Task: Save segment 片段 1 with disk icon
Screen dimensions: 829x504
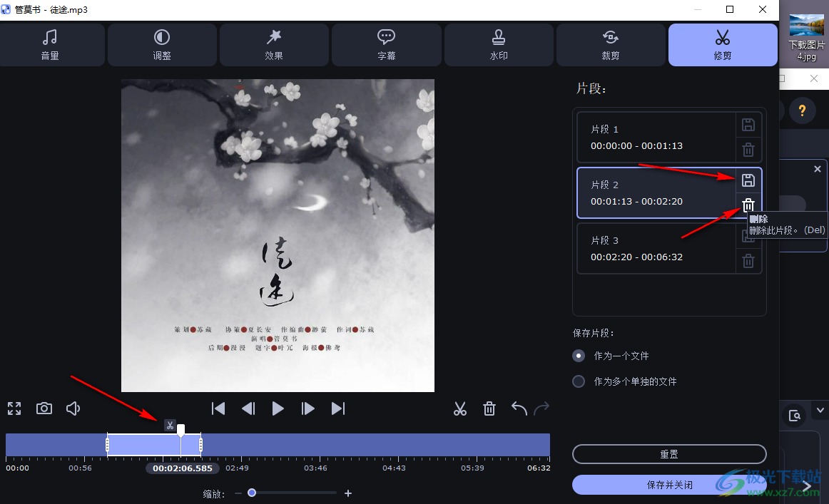Action: point(748,125)
